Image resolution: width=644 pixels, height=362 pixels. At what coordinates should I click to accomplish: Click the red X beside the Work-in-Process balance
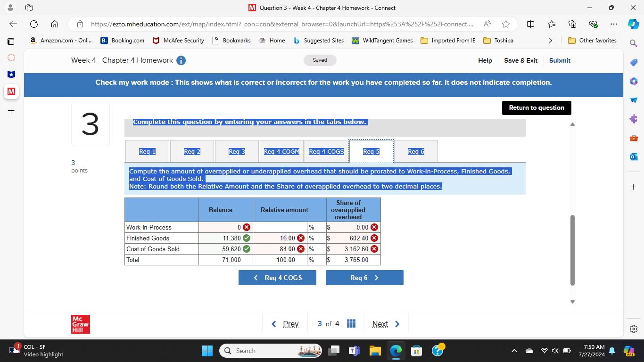(246, 227)
